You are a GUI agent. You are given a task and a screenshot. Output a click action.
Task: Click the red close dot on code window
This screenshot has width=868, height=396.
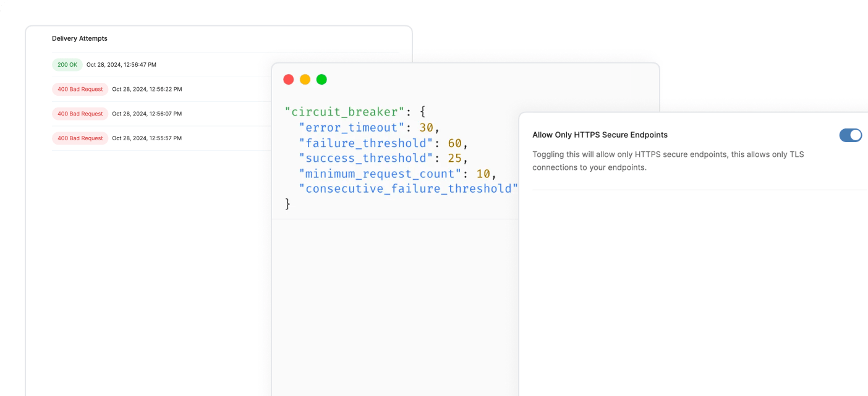click(x=288, y=79)
